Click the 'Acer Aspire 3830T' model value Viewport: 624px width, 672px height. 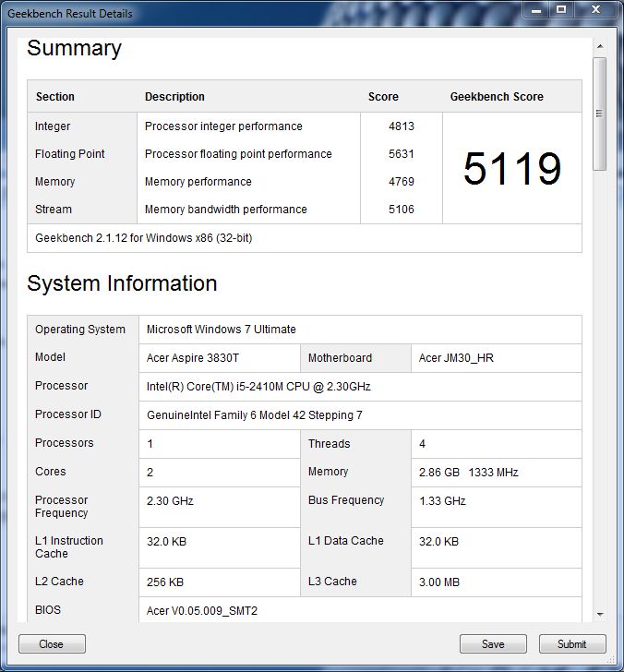pyautogui.click(x=193, y=358)
